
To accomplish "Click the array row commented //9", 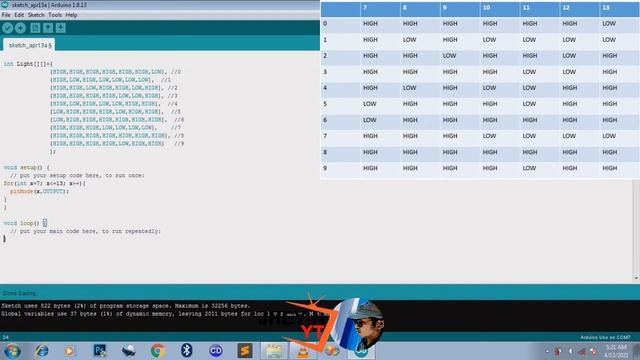I will [x=117, y=144].
